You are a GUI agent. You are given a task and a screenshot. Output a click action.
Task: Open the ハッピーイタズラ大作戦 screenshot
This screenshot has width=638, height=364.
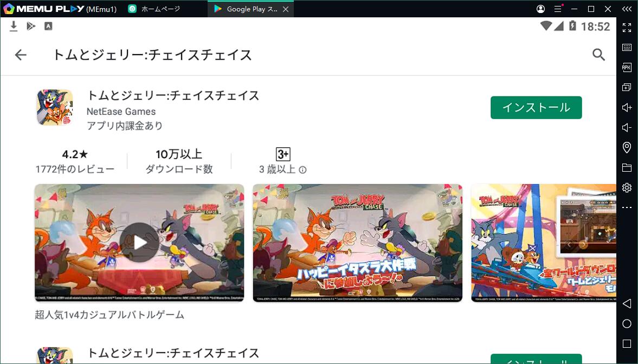tap(358, 243)
